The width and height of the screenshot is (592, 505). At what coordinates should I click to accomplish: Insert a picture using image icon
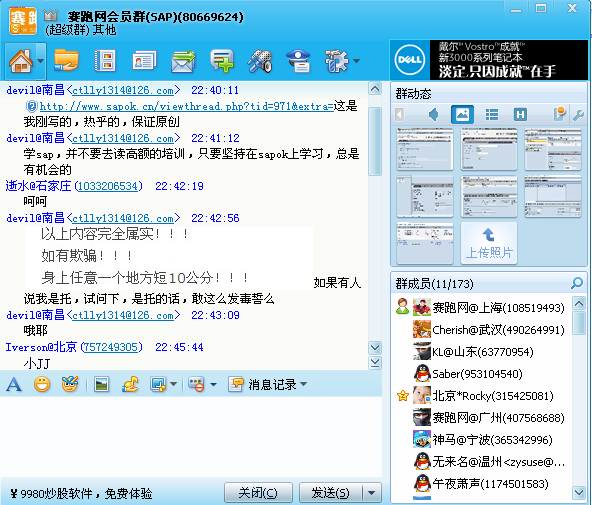pyautogui.click(x=102, y=385)
